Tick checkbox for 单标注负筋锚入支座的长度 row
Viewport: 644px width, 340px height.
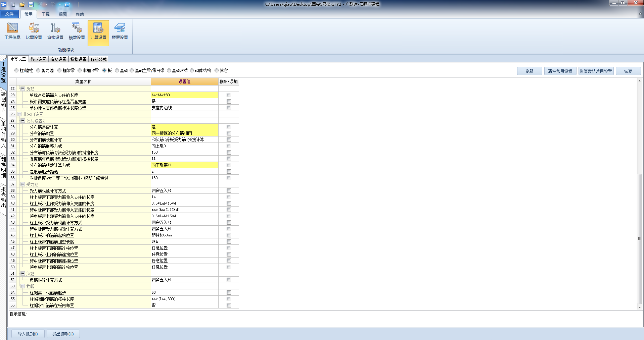(x=229, y=95)
